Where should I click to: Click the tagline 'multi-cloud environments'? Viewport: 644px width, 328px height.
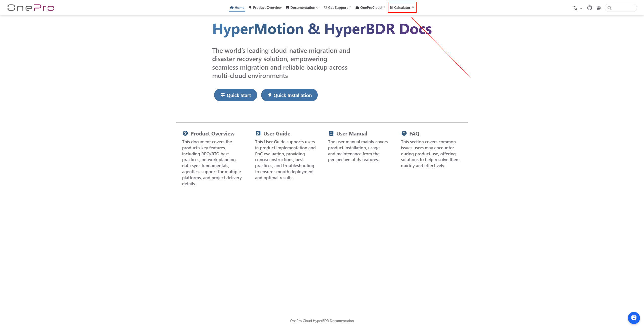click(x=250, y=76)
